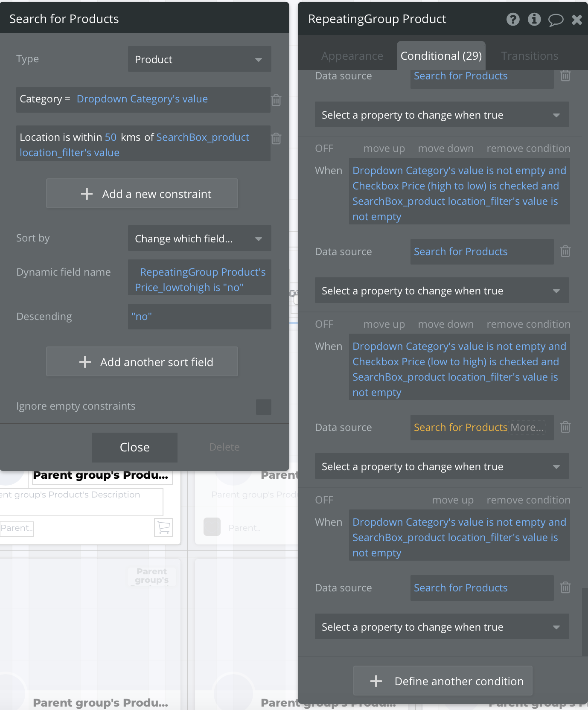Click the comment speech bubble icon
Image resolution: width=588 pixels, height=710 pixels.
point(556,20)
